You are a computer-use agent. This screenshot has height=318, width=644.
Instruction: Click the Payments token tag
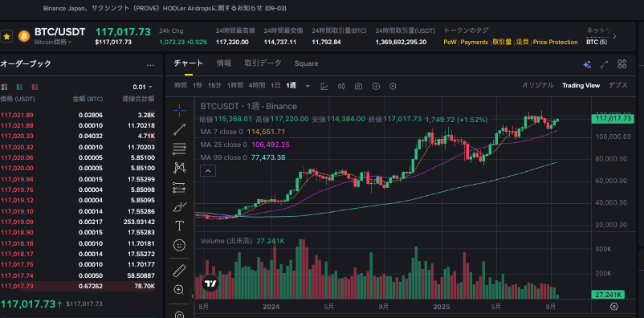474,43
